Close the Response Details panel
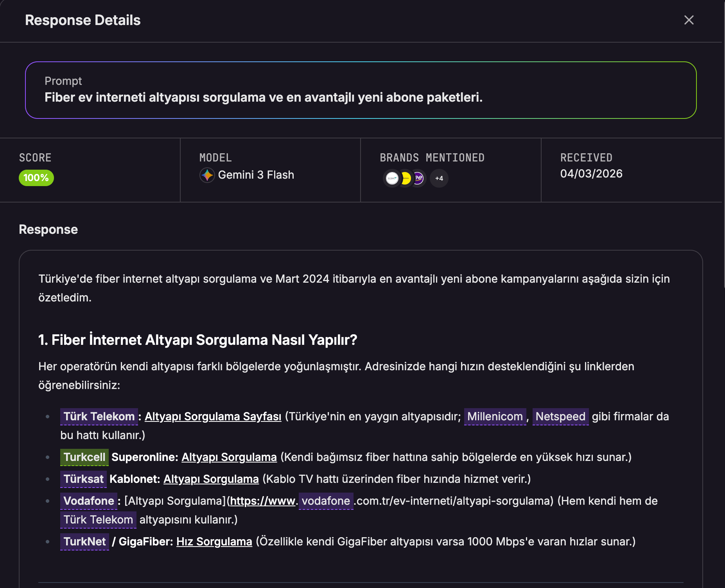725x588 pixels. click(689, 20)
